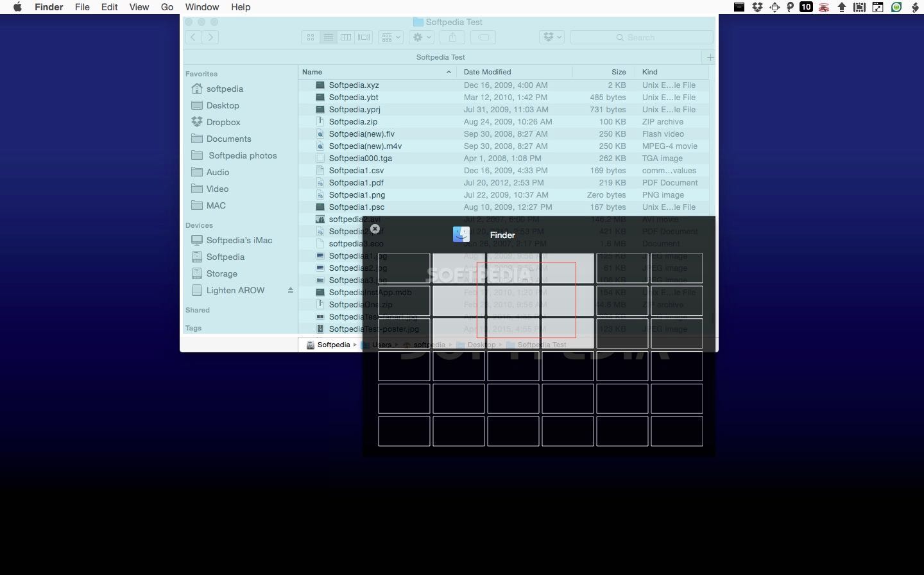The height and width of the screenshot is (575, 924).
Task: Add a new Finder tab with the plus button
Action: pyautogui.click(x=710, y=57)
